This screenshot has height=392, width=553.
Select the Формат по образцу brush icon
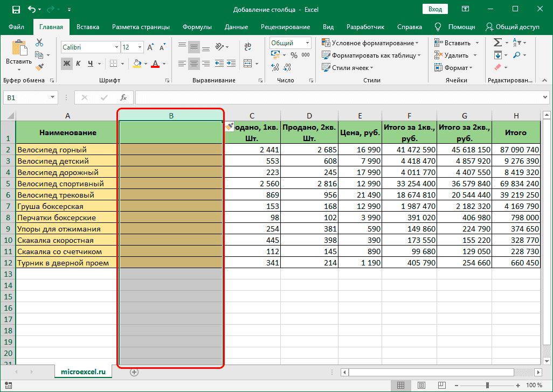pyautogui.click(x=39, y=66)
